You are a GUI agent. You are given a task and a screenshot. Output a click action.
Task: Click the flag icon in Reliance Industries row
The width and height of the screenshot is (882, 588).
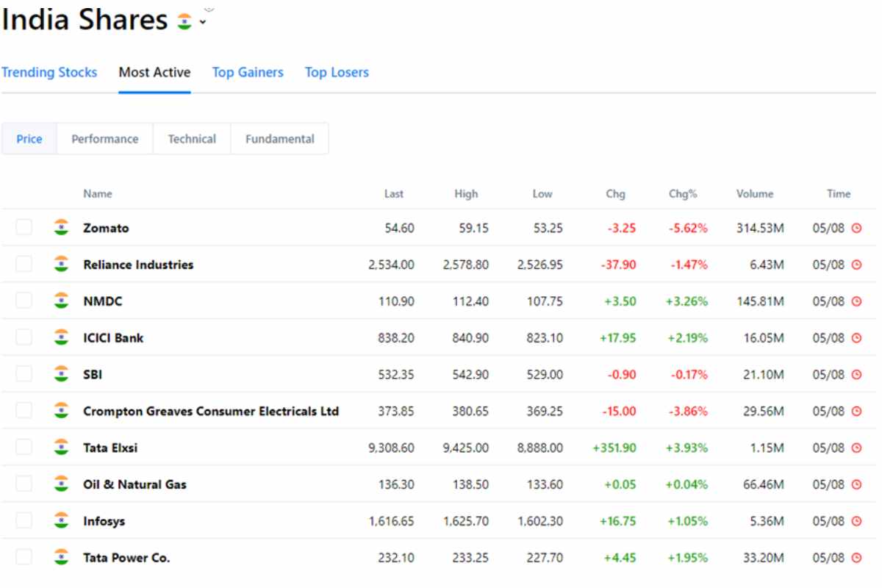[61, 265]
